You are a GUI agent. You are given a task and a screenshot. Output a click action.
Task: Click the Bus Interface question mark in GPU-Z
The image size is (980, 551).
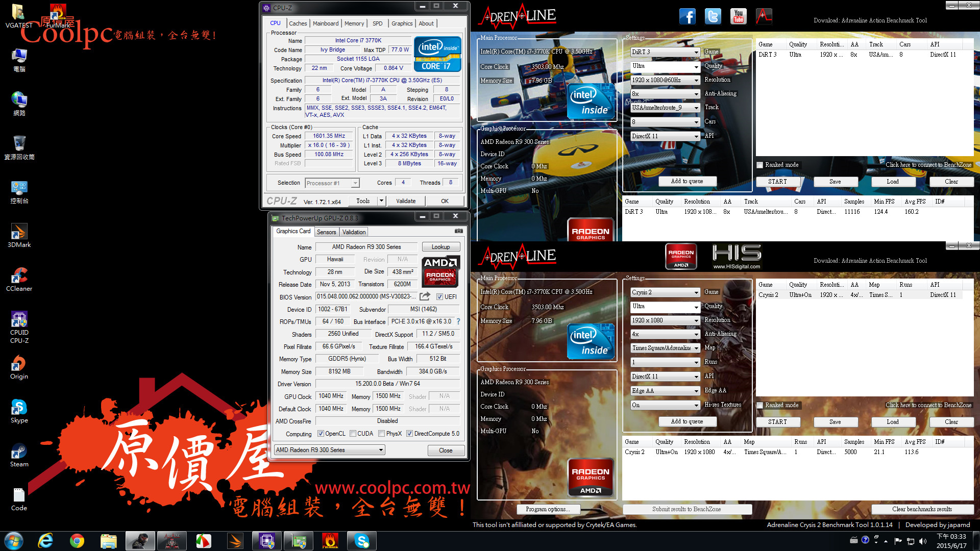[x=458, y=321]
